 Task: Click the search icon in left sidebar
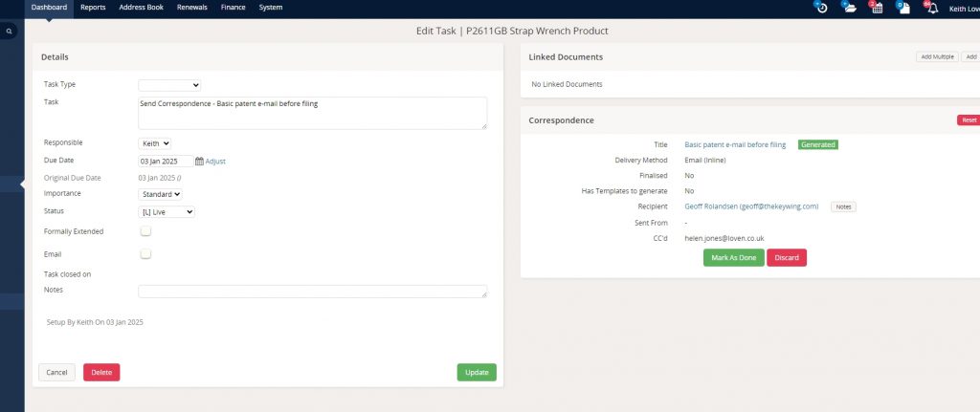pos(10,32)
